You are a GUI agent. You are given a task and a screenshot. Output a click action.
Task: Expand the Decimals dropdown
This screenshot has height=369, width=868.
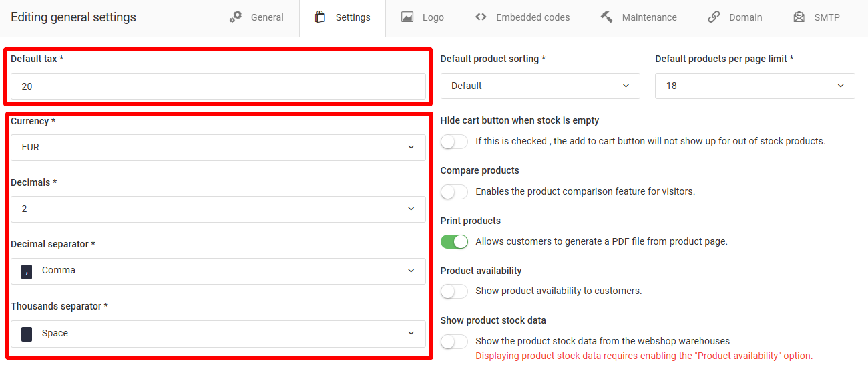[x=218, y=209]
